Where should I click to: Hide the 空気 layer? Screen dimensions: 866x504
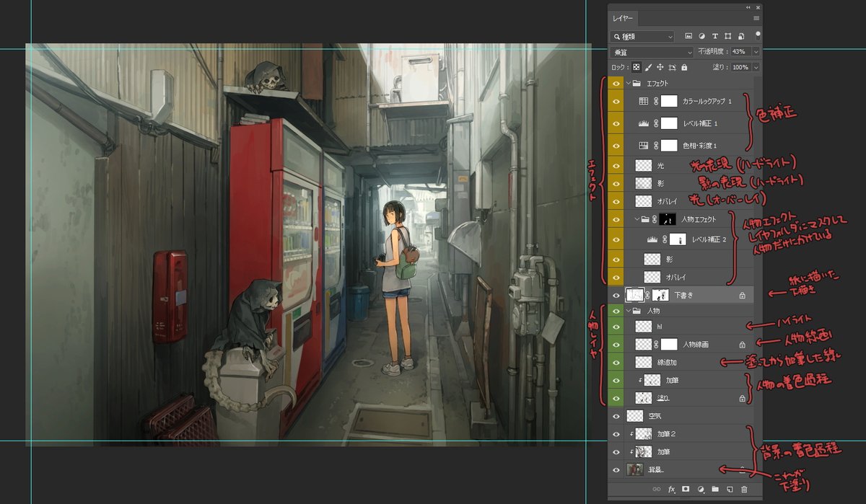coord(616,416)
